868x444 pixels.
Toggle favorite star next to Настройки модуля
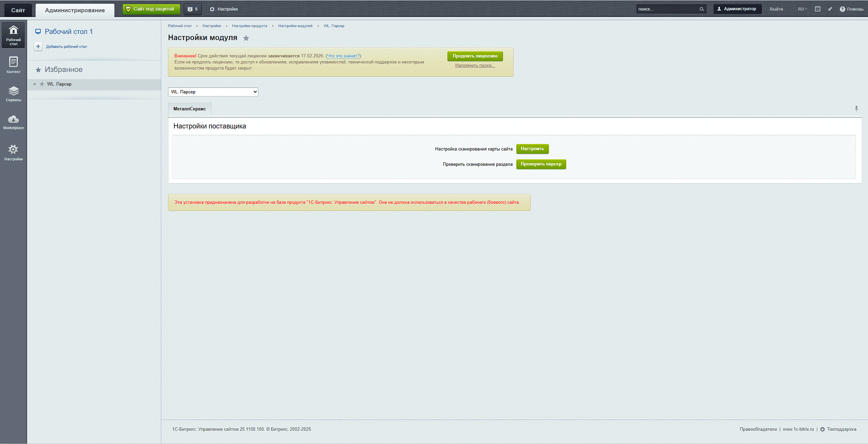click(246, 38)
